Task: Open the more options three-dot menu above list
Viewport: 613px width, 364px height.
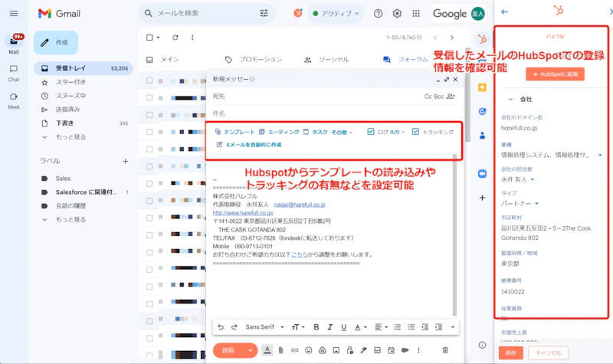Action: click(192, 38)
